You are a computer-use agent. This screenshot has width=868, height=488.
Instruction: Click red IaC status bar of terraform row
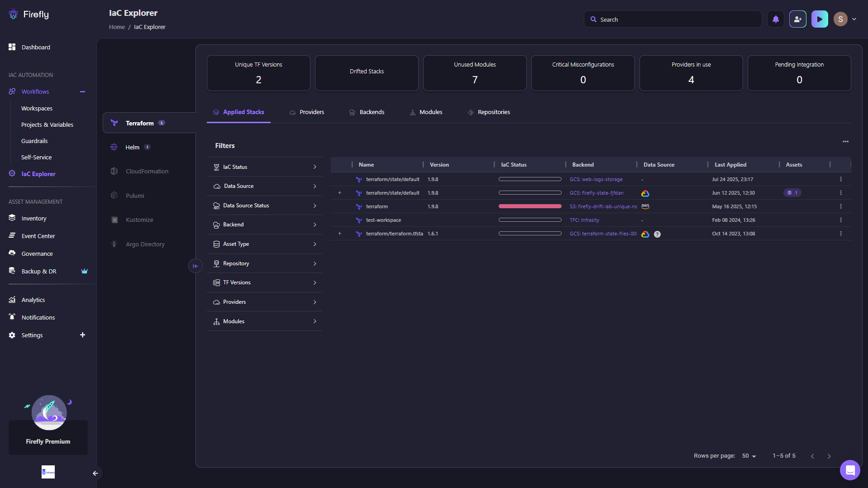530,206
